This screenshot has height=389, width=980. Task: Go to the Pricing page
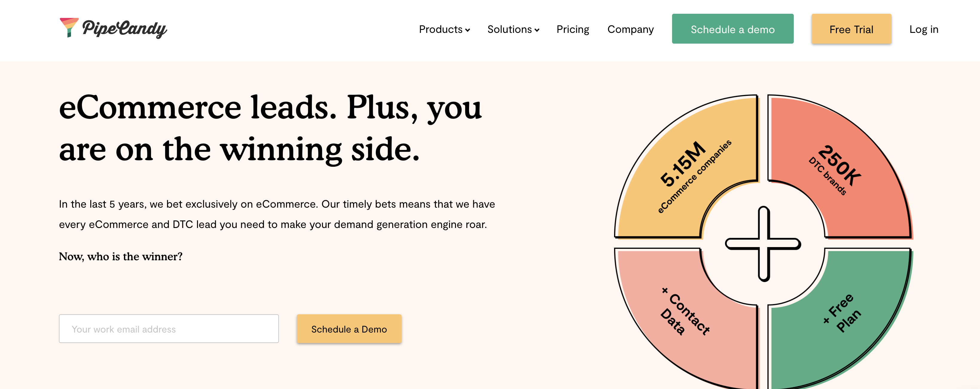[x=573, y=29]
